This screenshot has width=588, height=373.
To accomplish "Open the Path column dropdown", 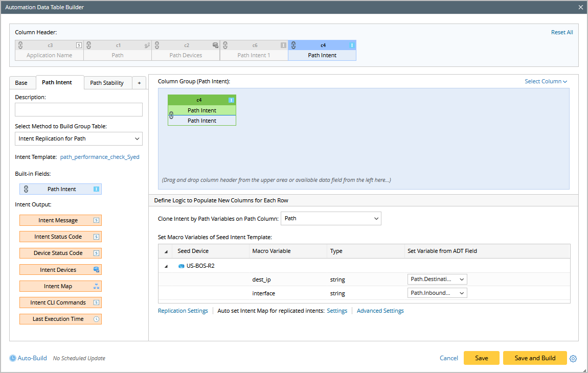I will (331, 218).
